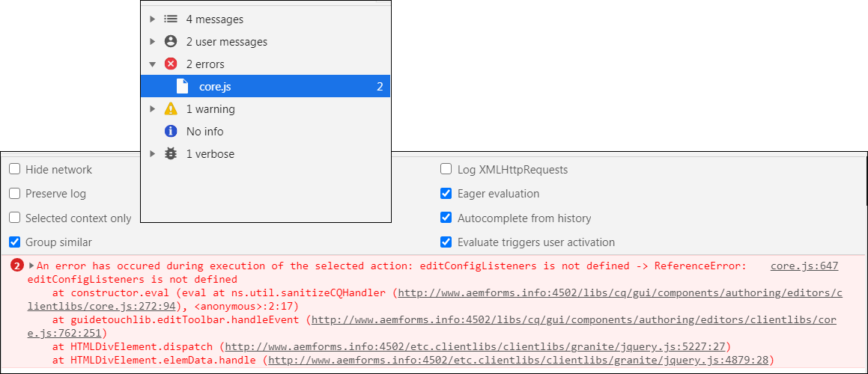This screenshot has height=374, width=868.
Task: Click the file icon next to core.js
Action: coord(182,86)
